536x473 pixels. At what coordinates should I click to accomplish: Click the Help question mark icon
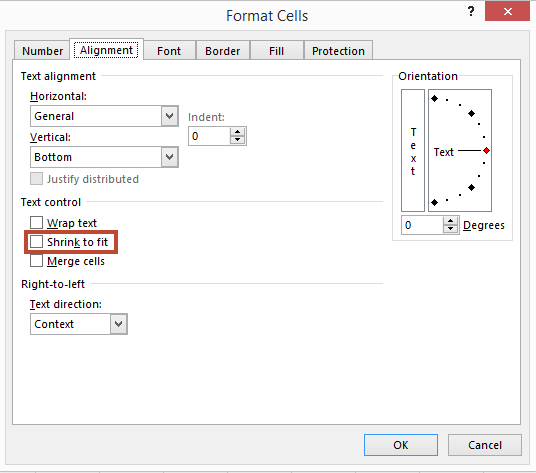coord(471,11)
